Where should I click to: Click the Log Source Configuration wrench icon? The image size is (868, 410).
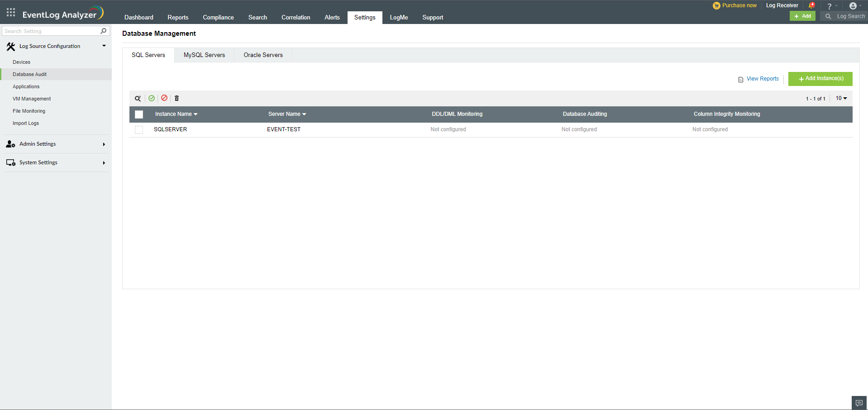[x=11, y=46]
